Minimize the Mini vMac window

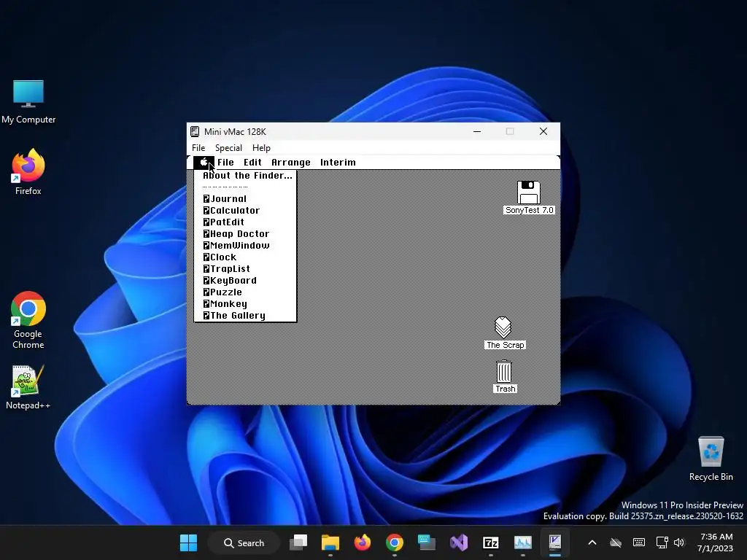(x=477, y=131)
